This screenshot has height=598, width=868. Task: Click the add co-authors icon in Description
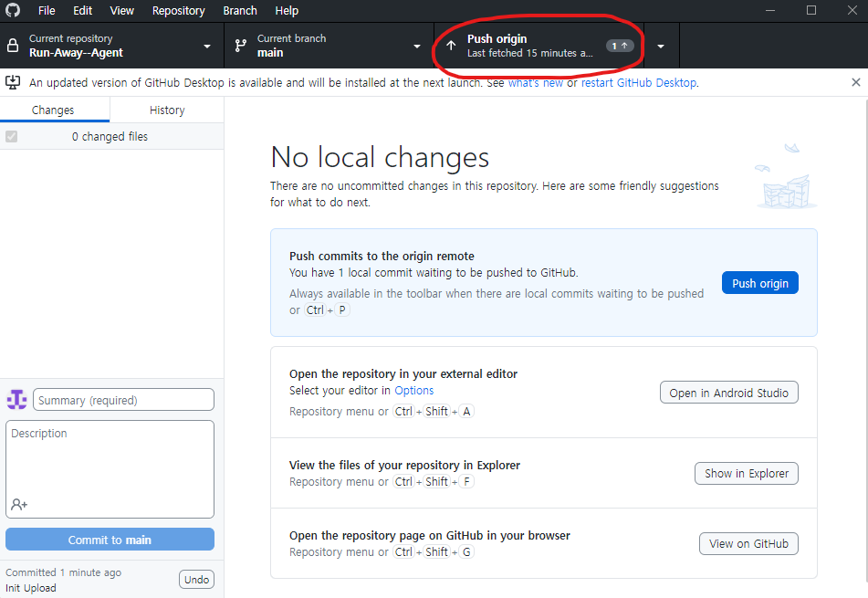(19, 505)
